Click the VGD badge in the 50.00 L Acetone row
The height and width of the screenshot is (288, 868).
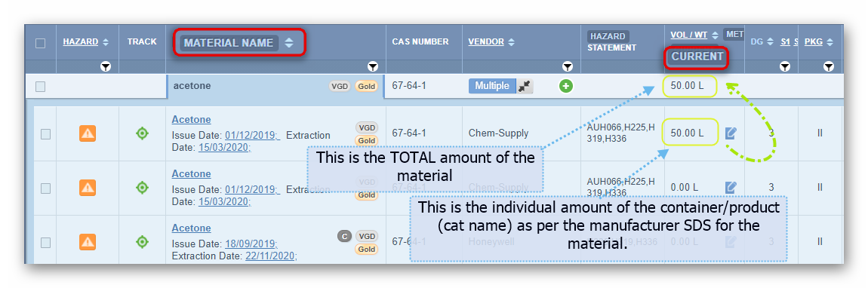click(x=366, y=127)
